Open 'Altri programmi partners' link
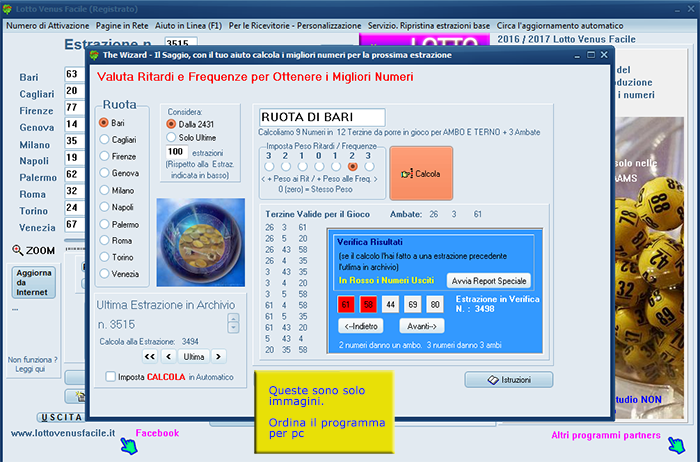The height and width of the screenshot is (462, 700). click(x=605, y=435)
